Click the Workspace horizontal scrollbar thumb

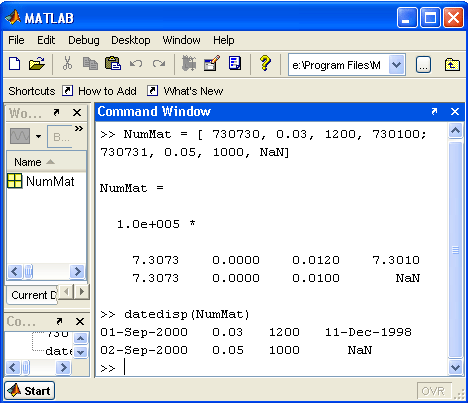click(x=28, y=271)
